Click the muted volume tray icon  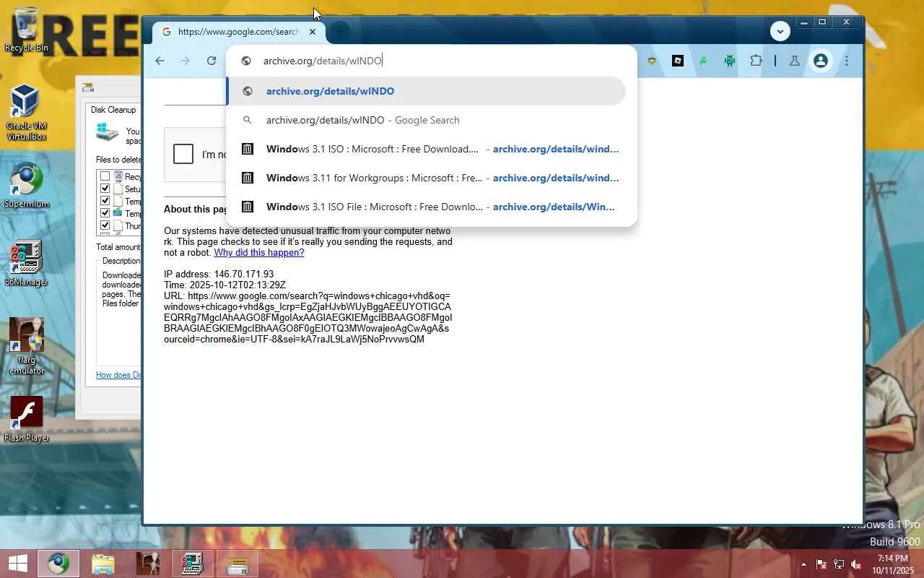tap(856, 564)
